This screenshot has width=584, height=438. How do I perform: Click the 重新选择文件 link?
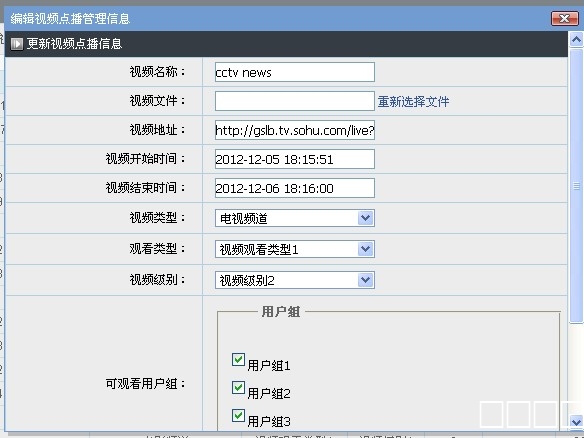coord(413,102)
